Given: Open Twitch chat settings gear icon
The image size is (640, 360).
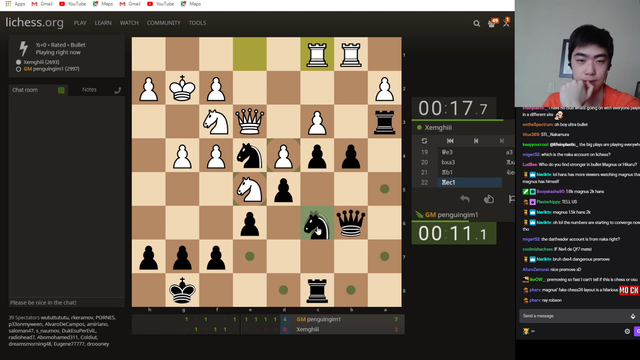Looking at the screenshot, I should (627, 331).
